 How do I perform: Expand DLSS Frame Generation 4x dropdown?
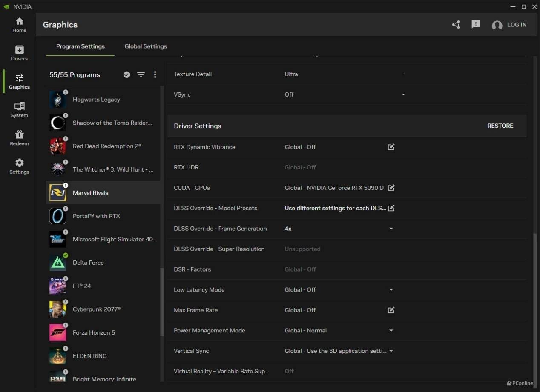tap(391, 229)
